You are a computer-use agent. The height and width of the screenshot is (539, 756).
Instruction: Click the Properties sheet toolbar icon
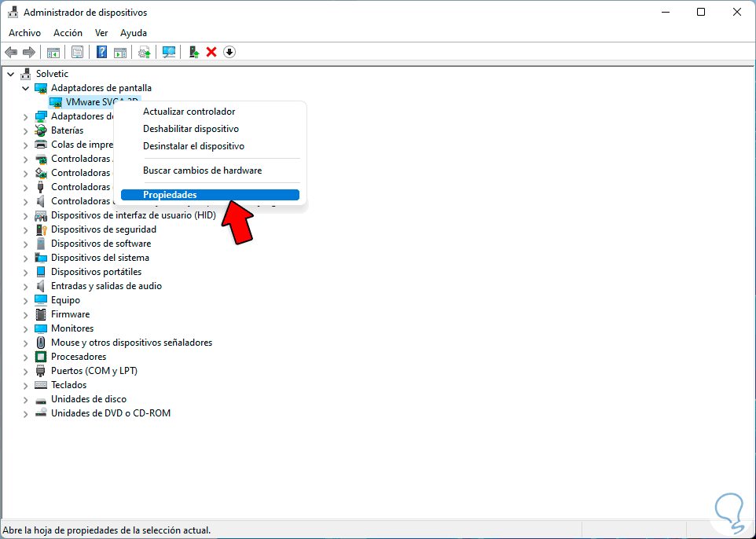click(77, 52)
